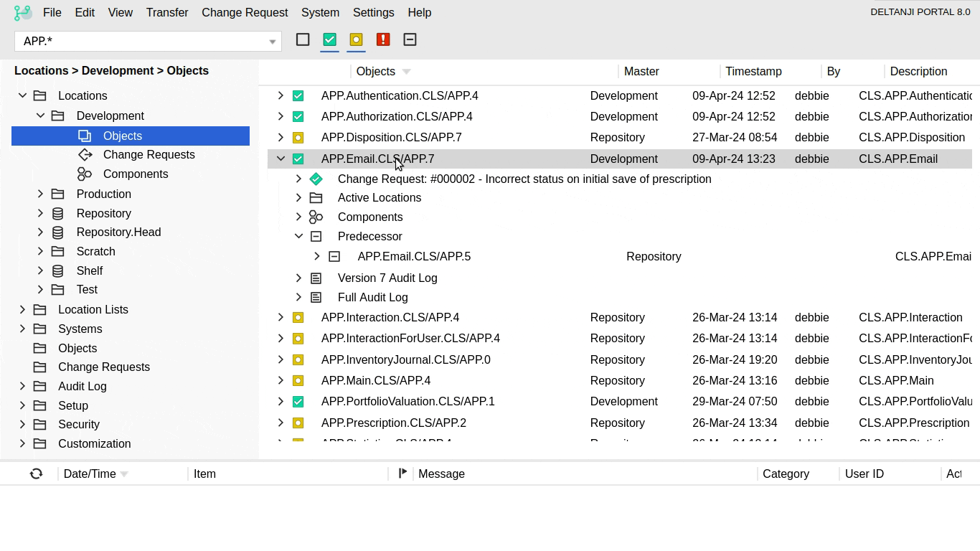Click the Deltanji branch logo icon
The image size is (980, 551).
point(22,12)
